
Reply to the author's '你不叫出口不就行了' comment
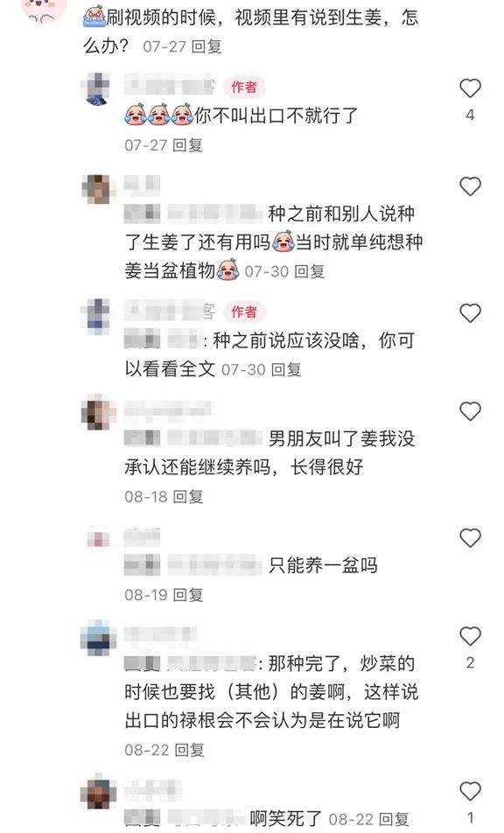(x=188, y=145)
